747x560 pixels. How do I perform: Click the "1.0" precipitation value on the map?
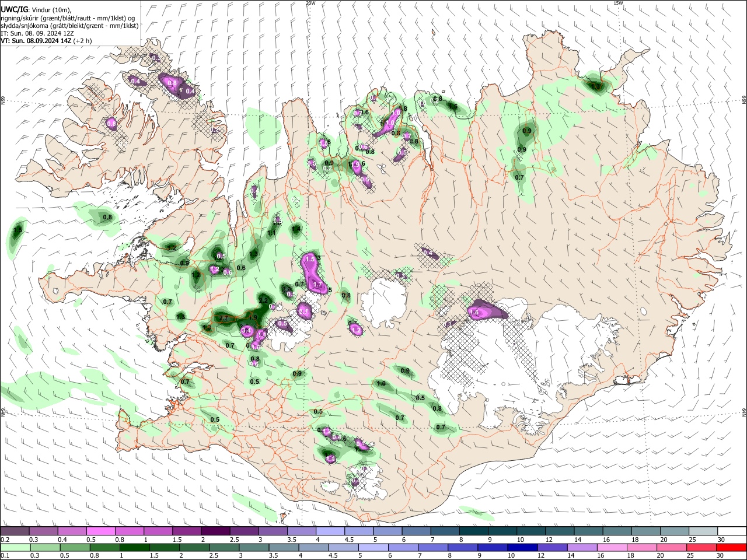click(x=381, y=384)
